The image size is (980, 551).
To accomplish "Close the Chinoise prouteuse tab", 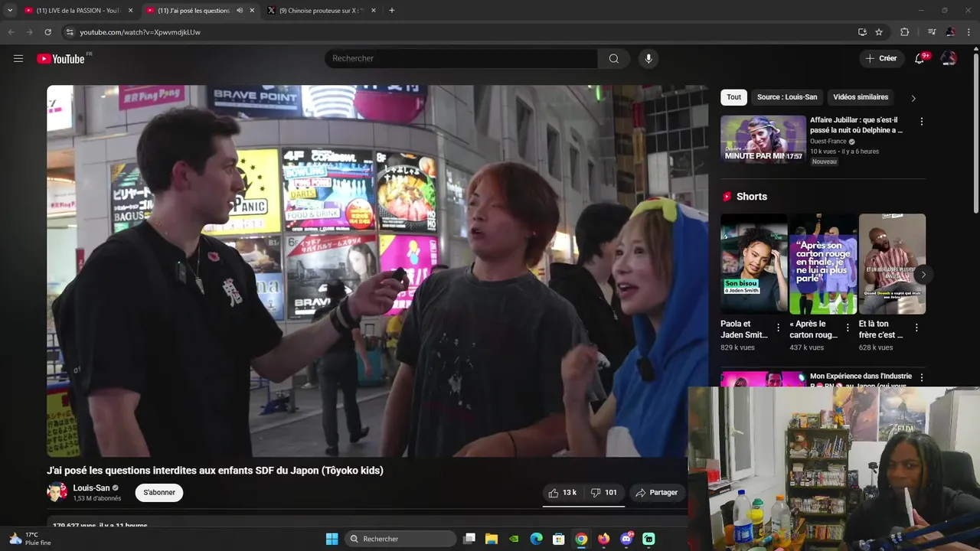I will (x=374, y=11).
